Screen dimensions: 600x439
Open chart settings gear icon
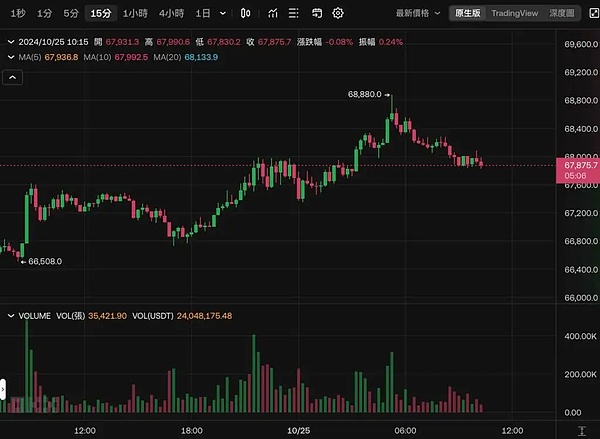click(x=338, y=13)
